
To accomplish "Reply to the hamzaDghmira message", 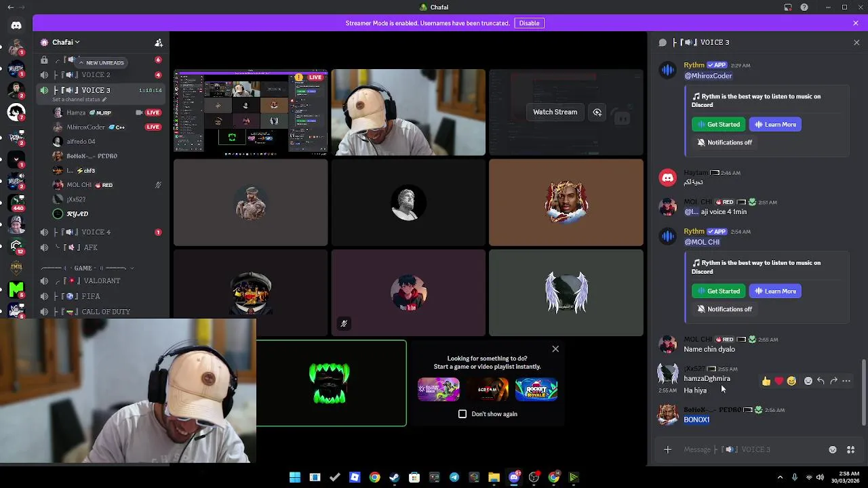I will coord(821,382).
